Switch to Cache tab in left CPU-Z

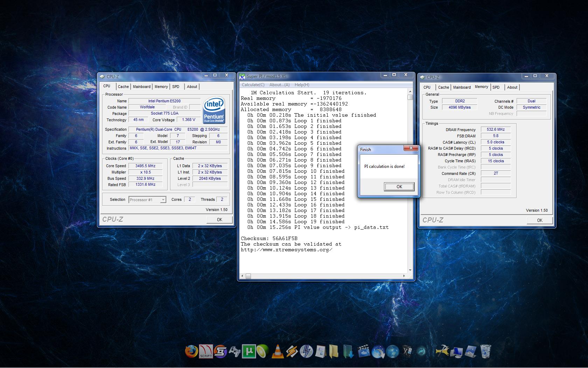point(123,87)
